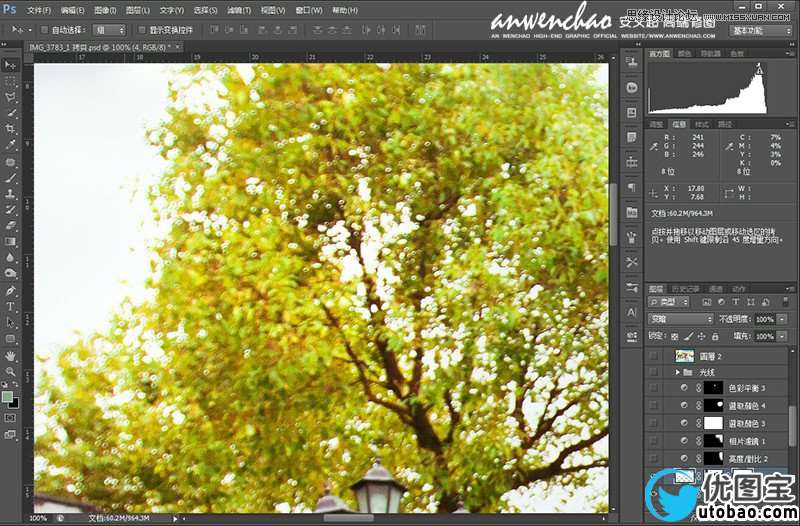800x526 pixels.
Task: Enable Show Transform Controls checkbox
Action: coord(142,30)
